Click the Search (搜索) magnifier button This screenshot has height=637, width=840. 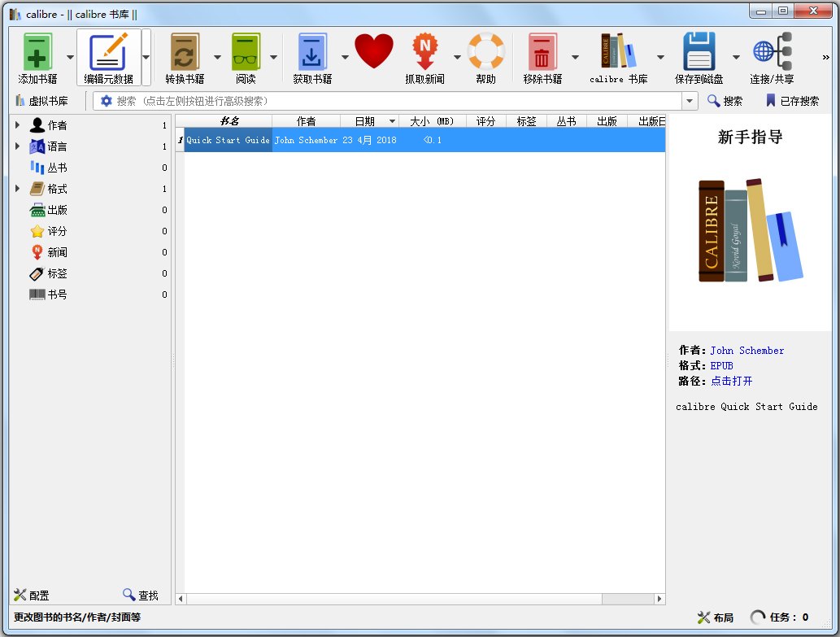(725, 101)
